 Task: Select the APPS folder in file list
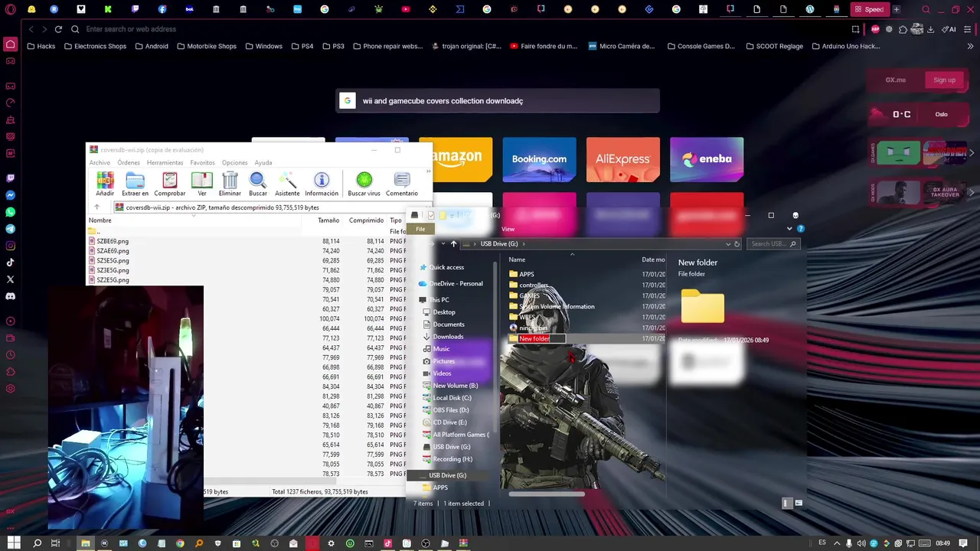(521, 274)
